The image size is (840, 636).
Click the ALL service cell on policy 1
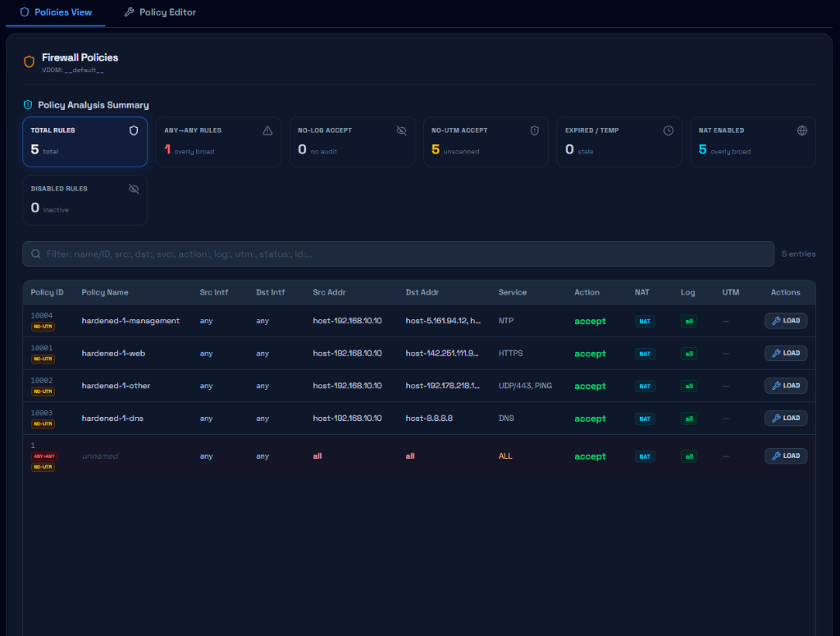(505, 456)
